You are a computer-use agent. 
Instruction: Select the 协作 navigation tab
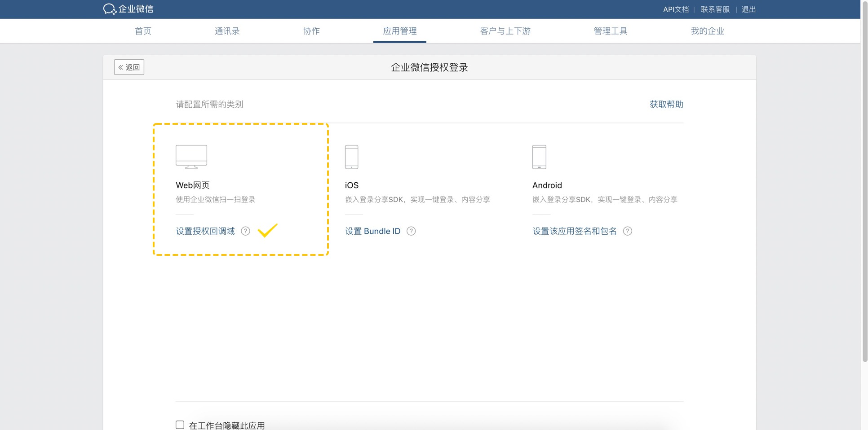pyautogui.click(x=311, y=31)
